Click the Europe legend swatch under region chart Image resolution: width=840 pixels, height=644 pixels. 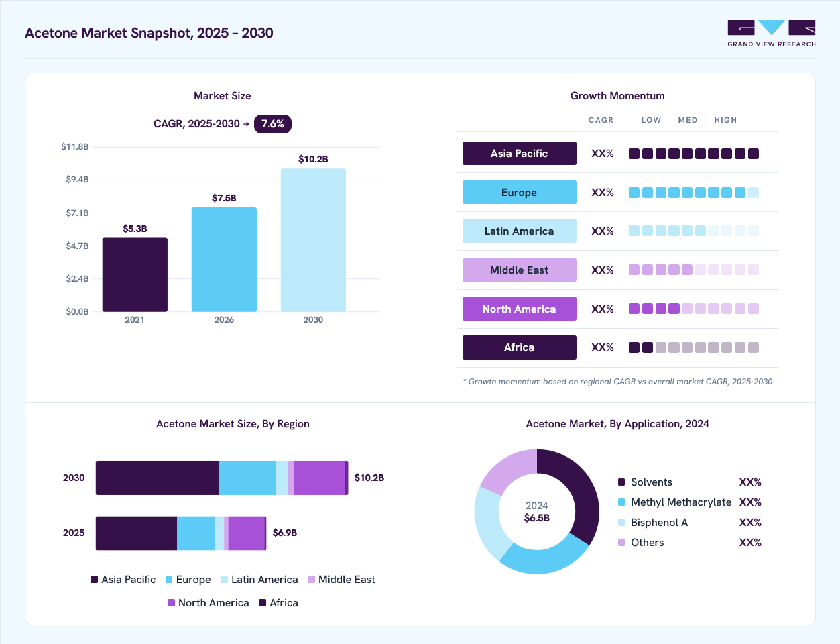(x=169, y=580)
